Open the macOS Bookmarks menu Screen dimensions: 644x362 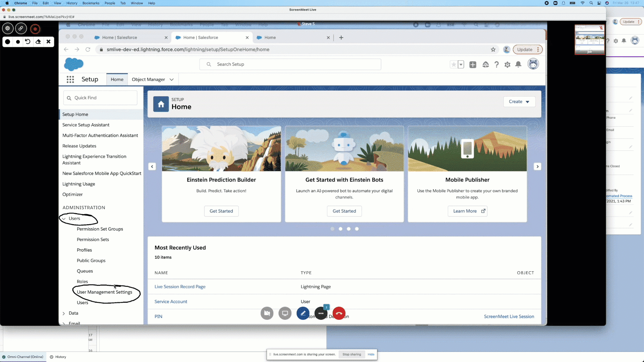pos(91,3)
